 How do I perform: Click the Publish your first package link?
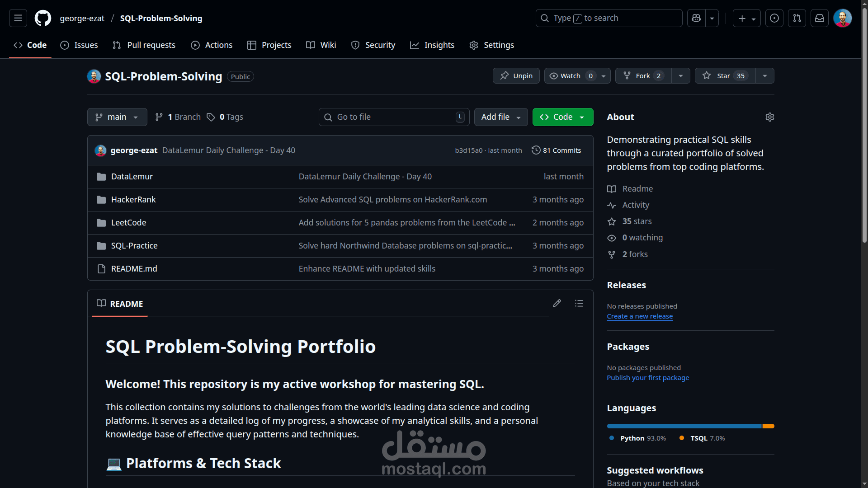click(x=648, y=378)
